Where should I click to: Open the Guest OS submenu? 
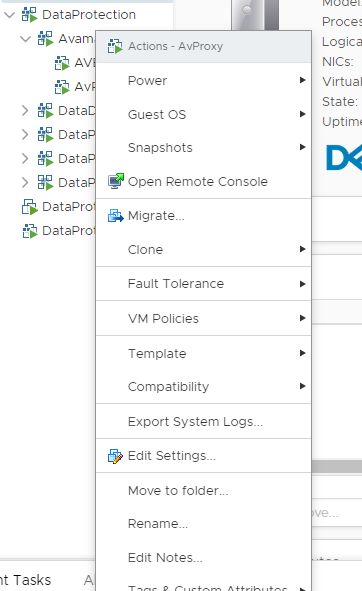coord(204,114)
